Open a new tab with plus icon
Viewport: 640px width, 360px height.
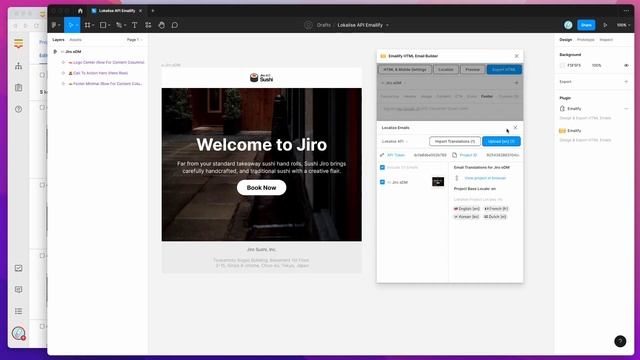tap(153, 11)
